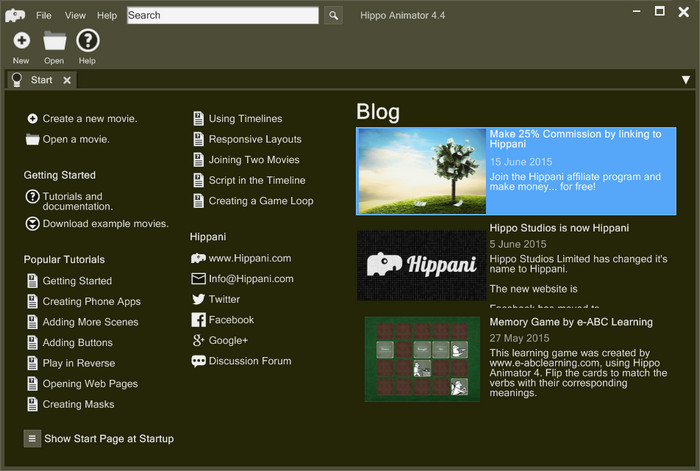Click document icon beside Responsive Layouts
This screenshot has width=700, height=471.
[x=199, y=139]
